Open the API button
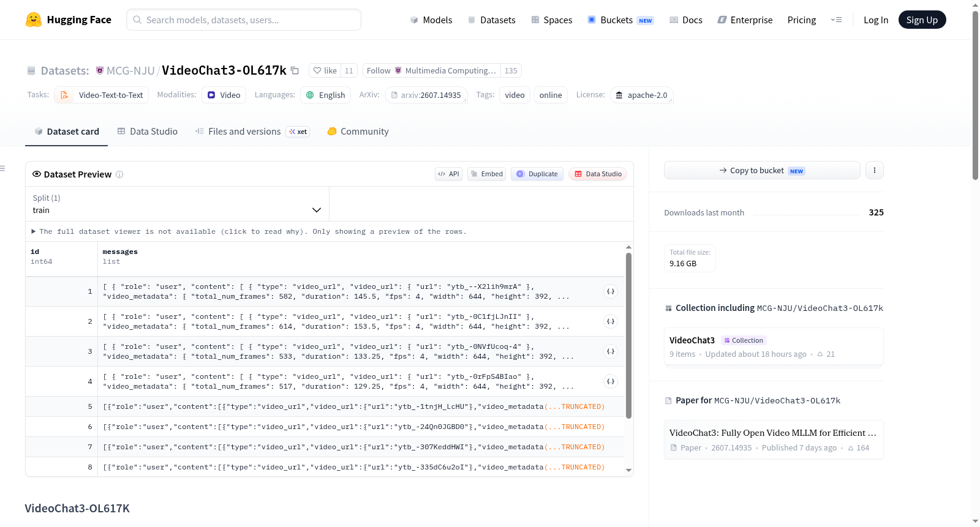 click(448, 174)
